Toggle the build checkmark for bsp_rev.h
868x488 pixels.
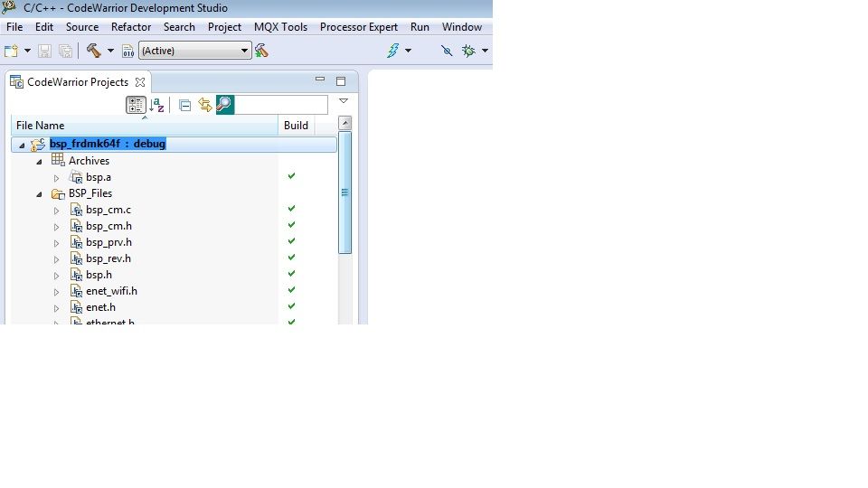[x=292, y=258]
